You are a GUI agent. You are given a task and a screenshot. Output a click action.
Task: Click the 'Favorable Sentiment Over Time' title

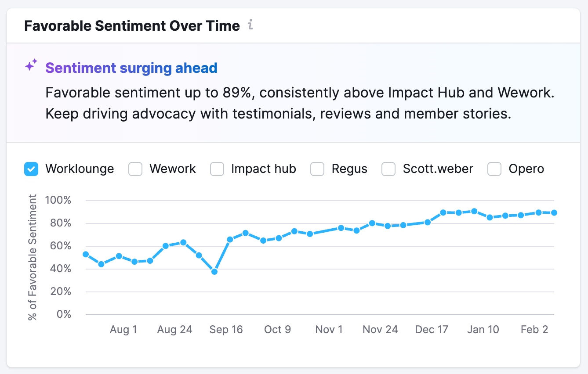click(x=132, y=26)
